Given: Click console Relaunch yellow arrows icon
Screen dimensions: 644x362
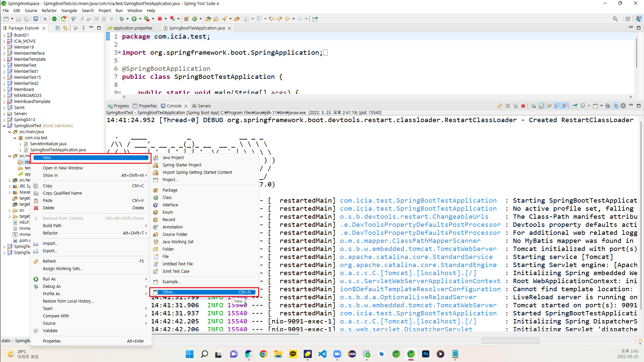Looking at the screenshot, I should (500, 106).
